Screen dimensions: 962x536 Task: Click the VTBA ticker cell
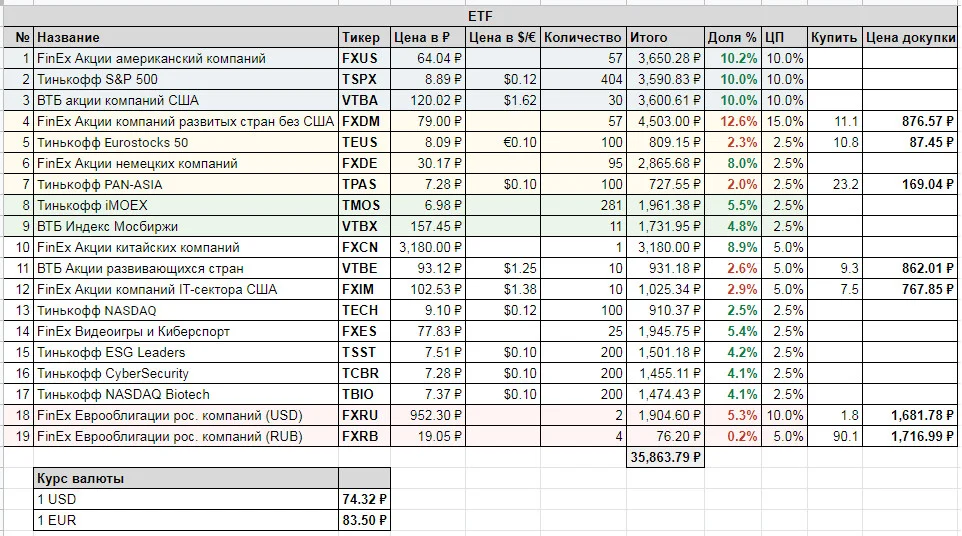[x=364, y=100]
